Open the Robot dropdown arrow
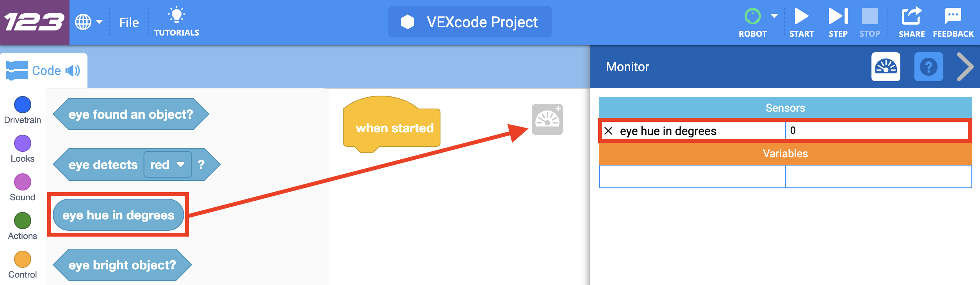Viewport: 980px width, 285px height. click(x=774, y=16)
